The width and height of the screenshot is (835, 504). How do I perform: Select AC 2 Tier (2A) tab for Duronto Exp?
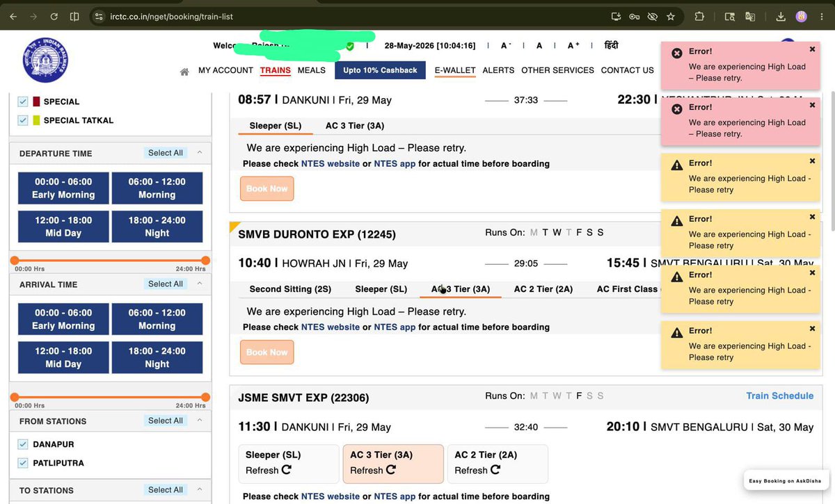pyautogui.click(x=543, y=289)
